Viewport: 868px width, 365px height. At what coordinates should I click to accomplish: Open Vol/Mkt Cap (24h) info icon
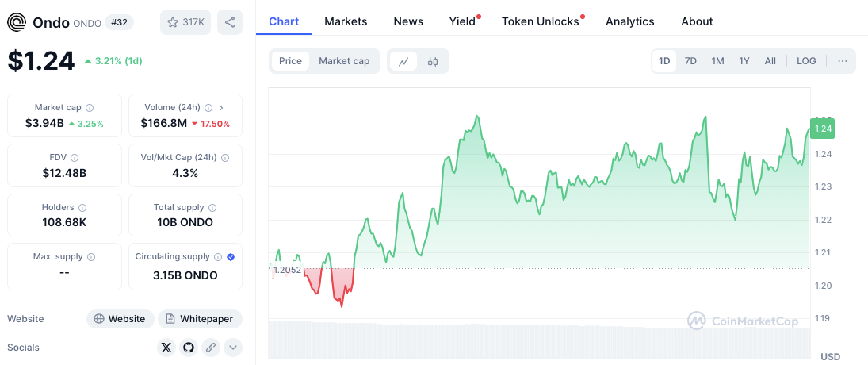225,158
